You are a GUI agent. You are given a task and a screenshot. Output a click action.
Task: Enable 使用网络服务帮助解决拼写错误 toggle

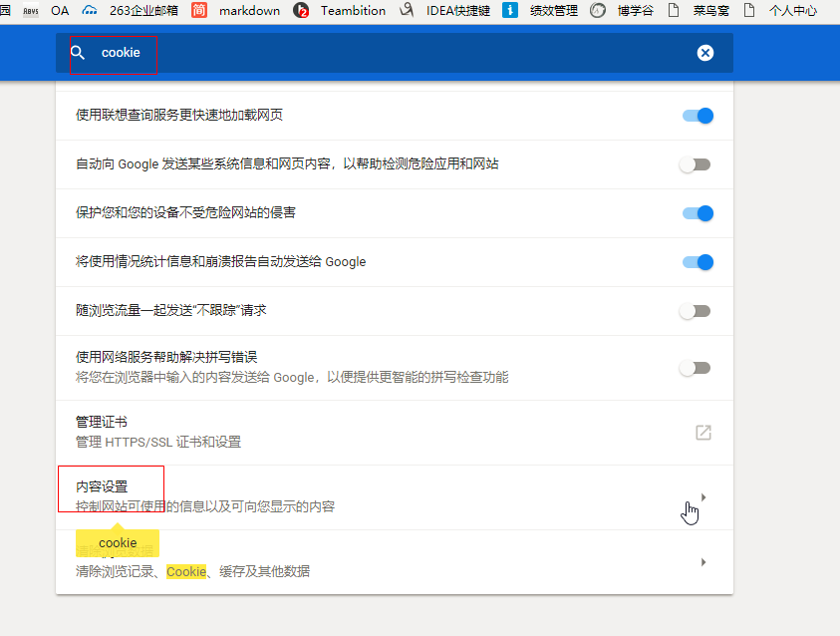click(x=695, y=368)
